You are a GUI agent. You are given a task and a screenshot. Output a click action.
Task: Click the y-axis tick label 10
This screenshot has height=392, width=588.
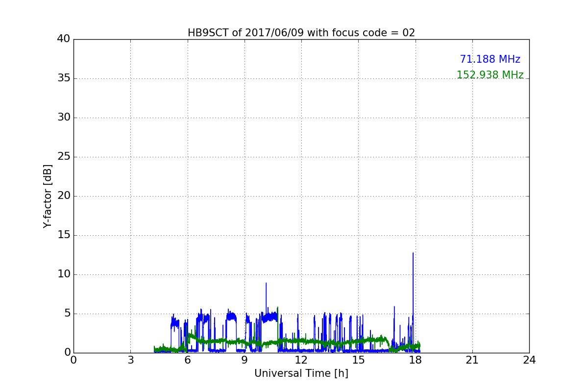[64, 274]
